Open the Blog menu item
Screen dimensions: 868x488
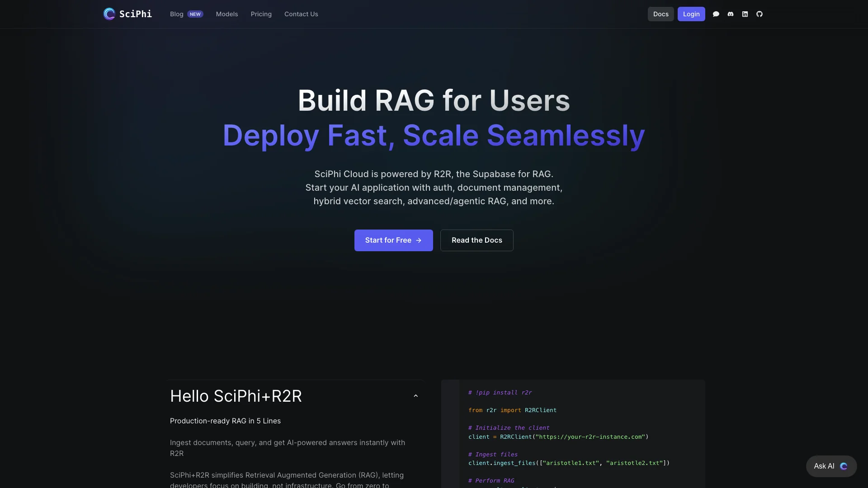tap(177, 14)
